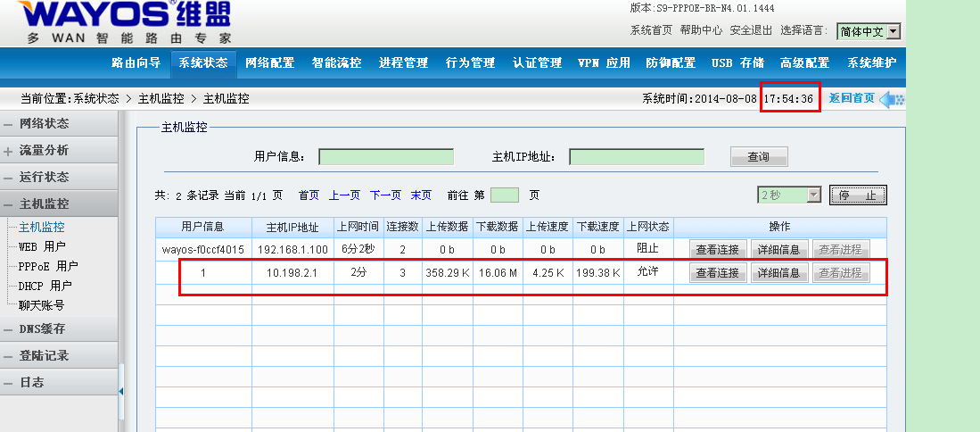Screen dimensions: 980x432
Task: Select PPPoE 用户 in the sidebar
Action: (x=48, y=266)
